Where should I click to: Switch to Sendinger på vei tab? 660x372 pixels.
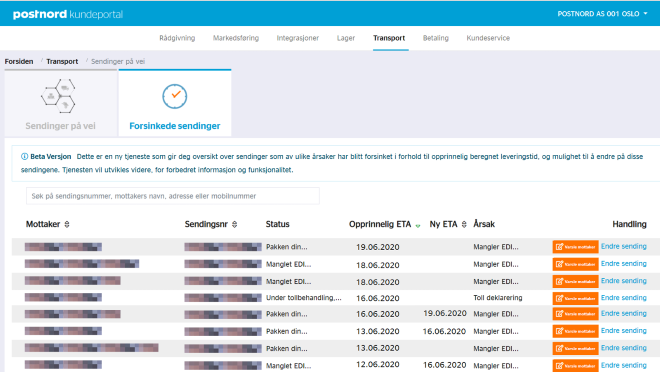pos(61,104)
